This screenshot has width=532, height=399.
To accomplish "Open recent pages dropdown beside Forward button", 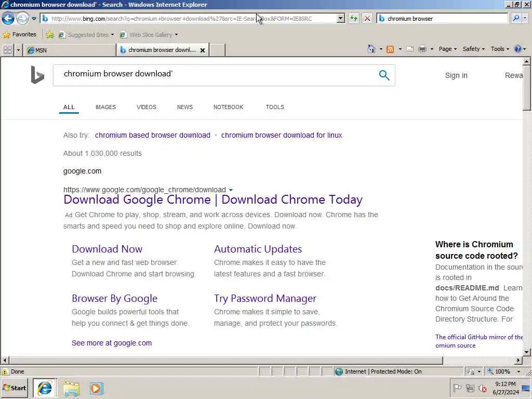I will click(x=34, y=19).
